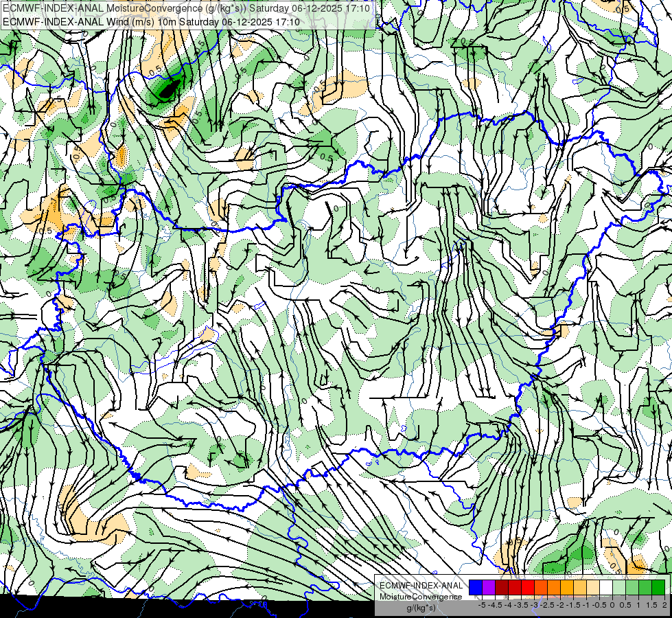Choose the dark green swatch between 1.5 and 2

click(658, 587)
